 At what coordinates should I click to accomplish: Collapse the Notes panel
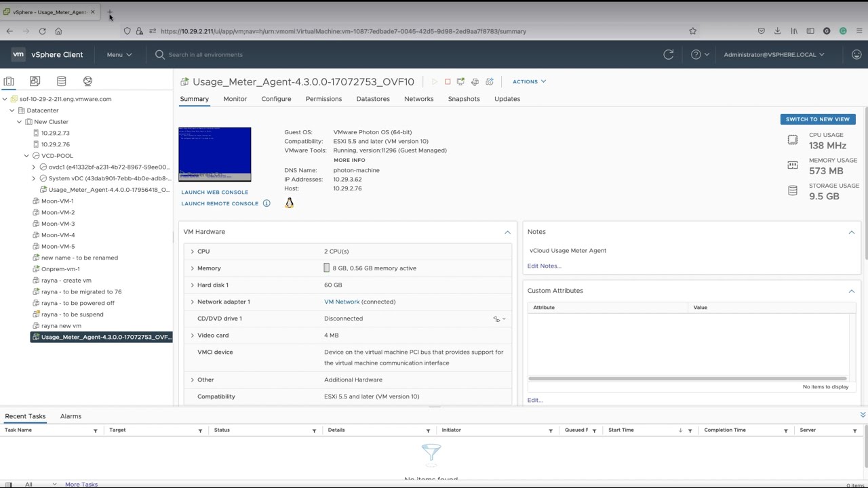[x=852, y=232]
